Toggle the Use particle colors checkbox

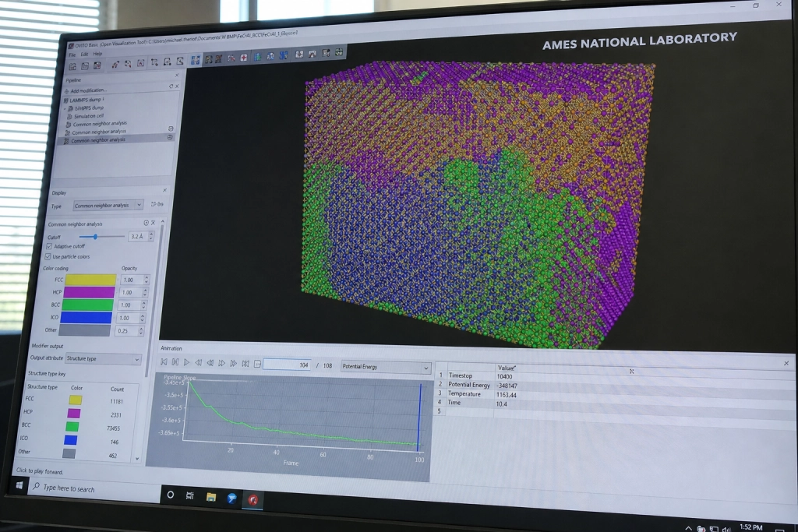pyautogui.click(x=48, y=256)
